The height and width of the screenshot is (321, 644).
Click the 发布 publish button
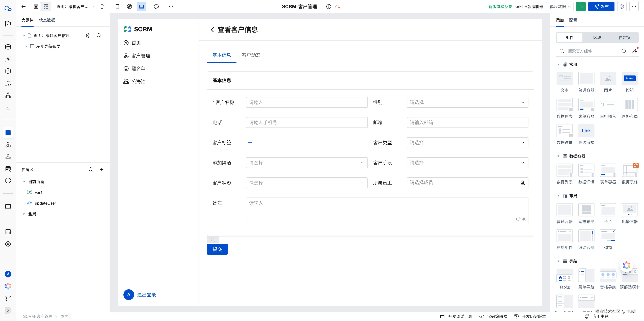(601, 7)
